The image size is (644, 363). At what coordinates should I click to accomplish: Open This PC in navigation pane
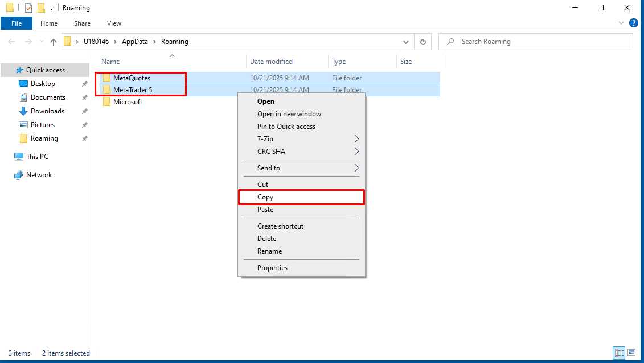[37, 157]
